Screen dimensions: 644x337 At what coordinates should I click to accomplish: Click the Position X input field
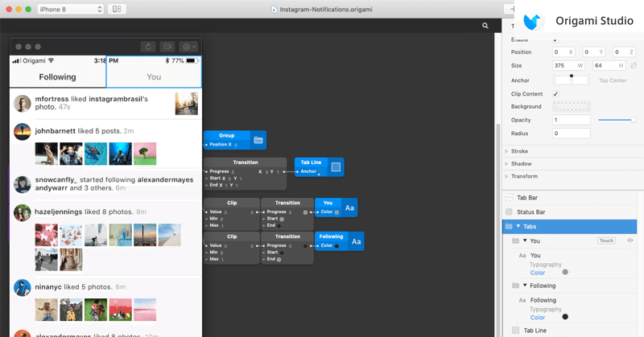[563, 52]
